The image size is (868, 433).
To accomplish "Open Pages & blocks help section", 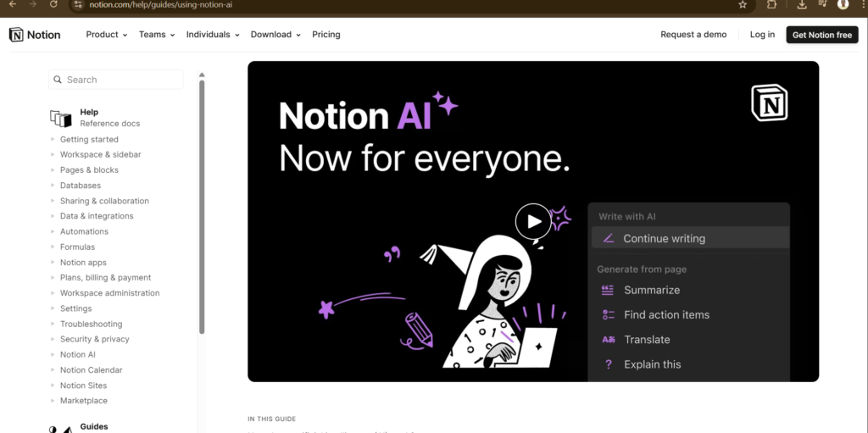I will (x=89, y=170).
